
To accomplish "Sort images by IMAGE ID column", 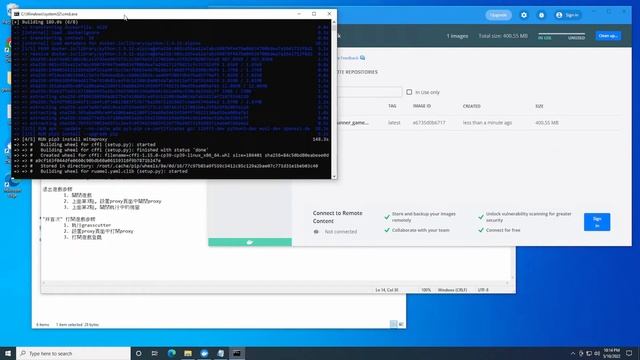I will tap(422, 106).
